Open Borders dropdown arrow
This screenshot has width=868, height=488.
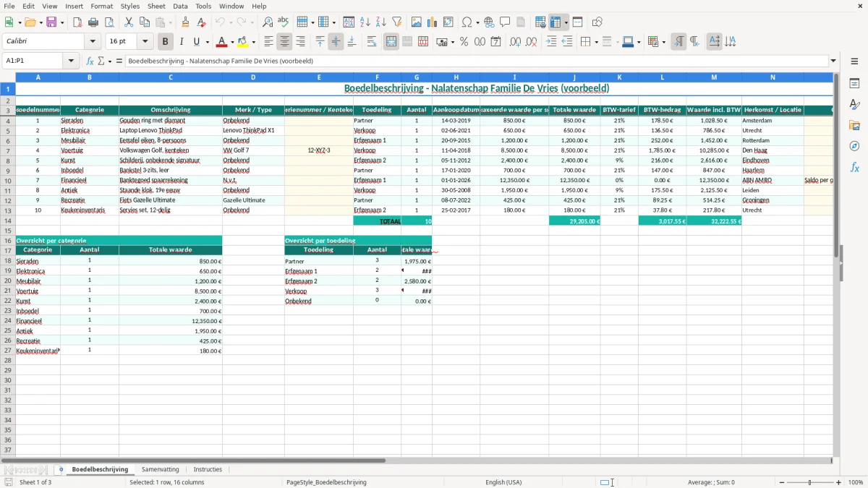(x=595, y=42)
